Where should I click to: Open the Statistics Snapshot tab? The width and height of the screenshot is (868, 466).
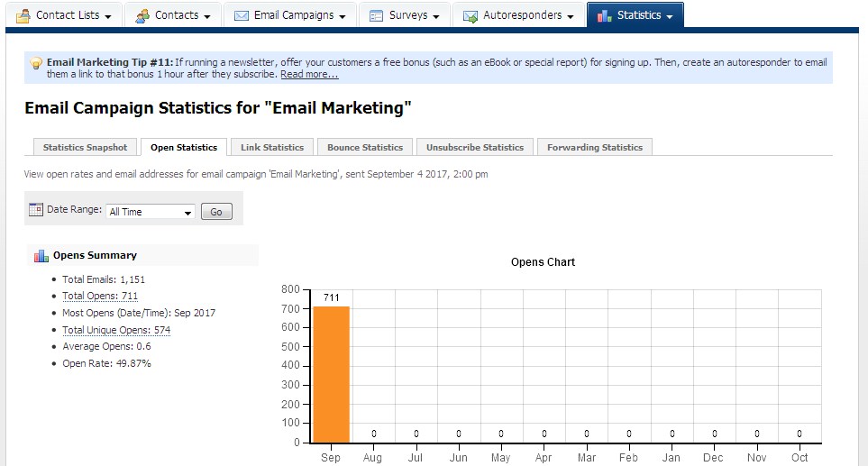(x=87, y=147)
